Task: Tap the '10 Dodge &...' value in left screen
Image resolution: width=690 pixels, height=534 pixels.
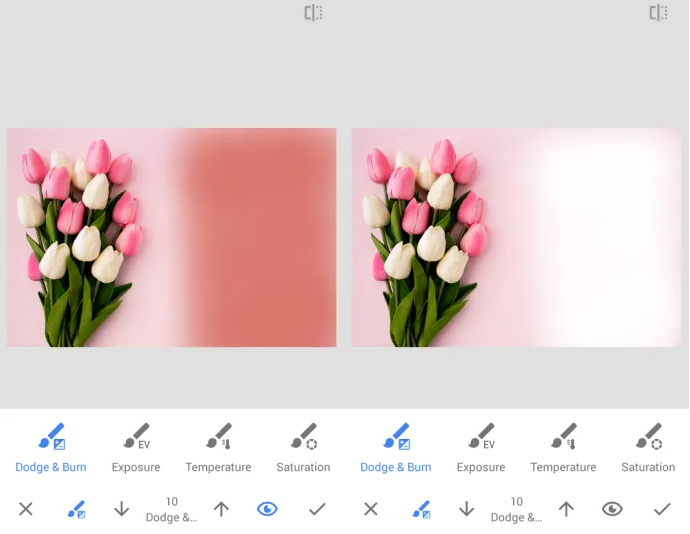Action: click(x=171, y=509)
